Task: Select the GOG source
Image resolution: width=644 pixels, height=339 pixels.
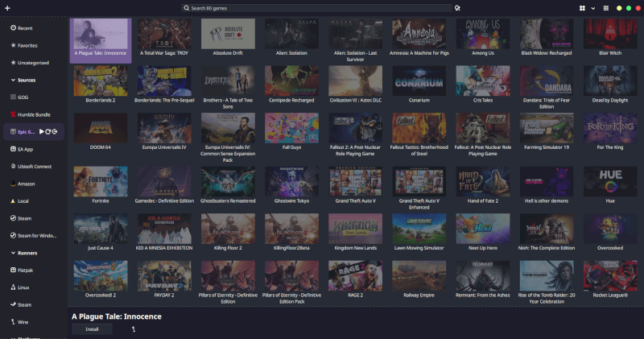Action: (x=34, y=97)
